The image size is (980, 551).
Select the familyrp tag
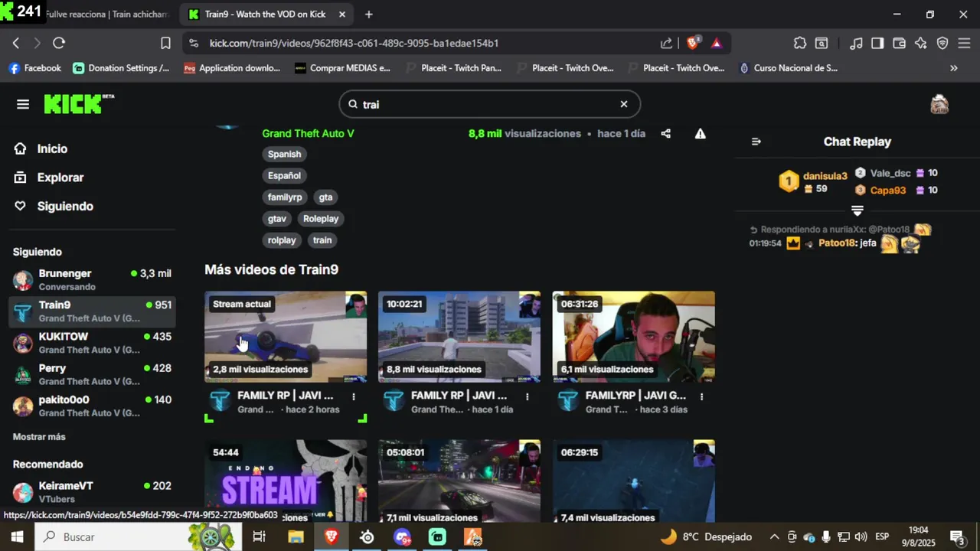[x=285, y=197]
